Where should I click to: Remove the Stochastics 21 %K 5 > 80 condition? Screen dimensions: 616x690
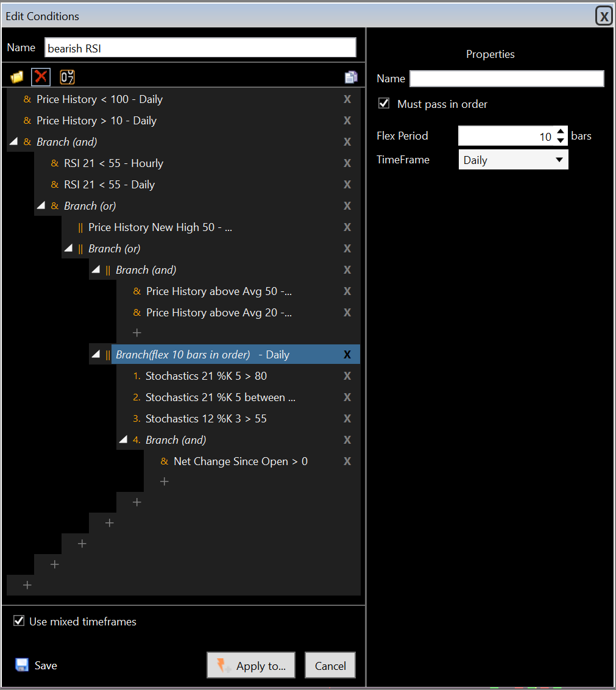347,376
